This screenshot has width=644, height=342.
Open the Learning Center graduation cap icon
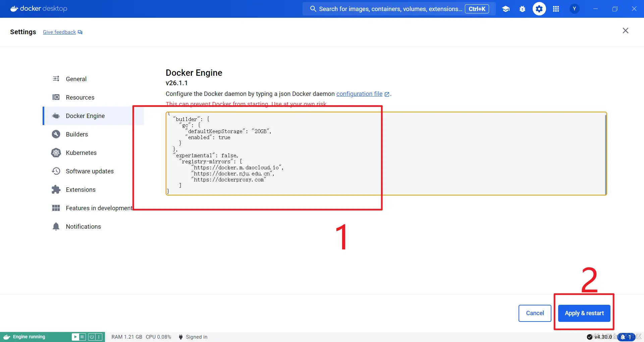click(506, 9)
